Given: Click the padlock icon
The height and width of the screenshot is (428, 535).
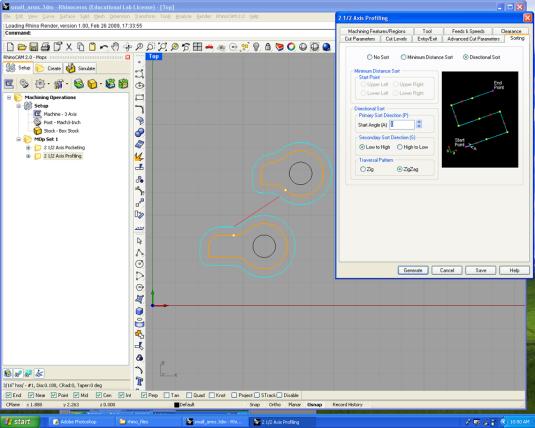Looking at the screenshot, I should coord(268,46).
